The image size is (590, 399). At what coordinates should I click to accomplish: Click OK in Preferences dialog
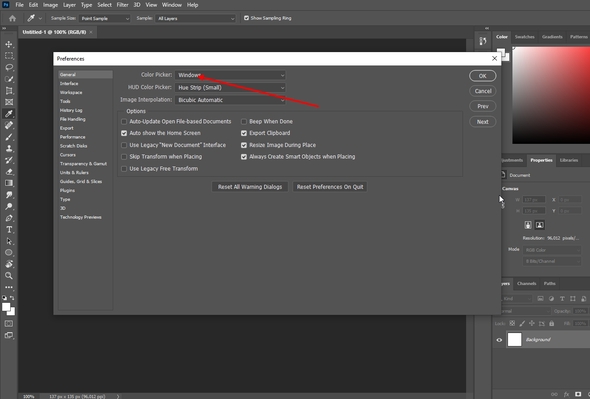483,76
